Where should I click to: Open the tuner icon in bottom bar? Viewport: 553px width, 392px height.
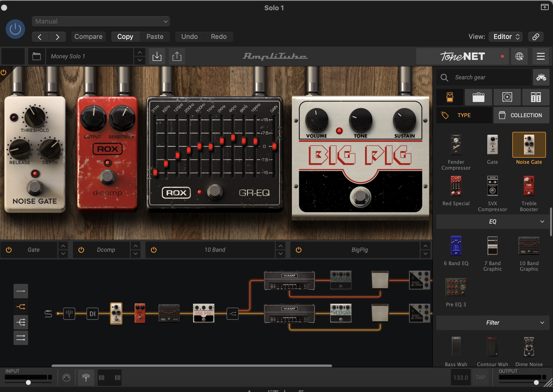(x=86, y=377)
